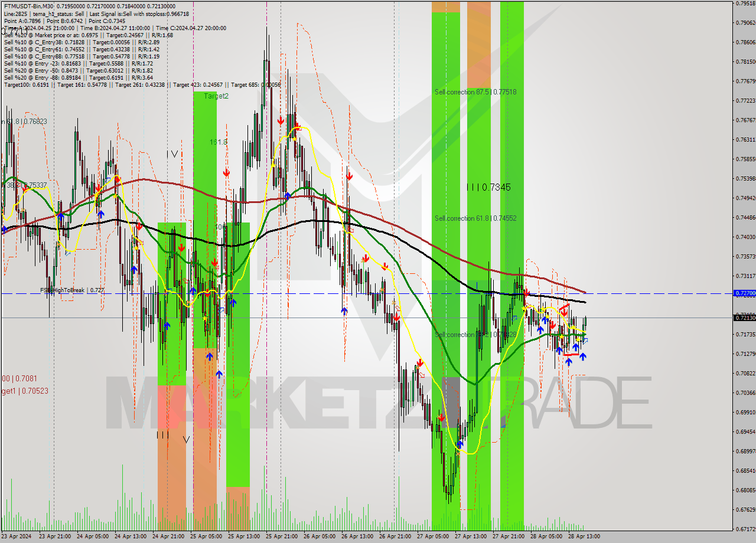Click the 0.69910 price axis value

coord(746,413)
